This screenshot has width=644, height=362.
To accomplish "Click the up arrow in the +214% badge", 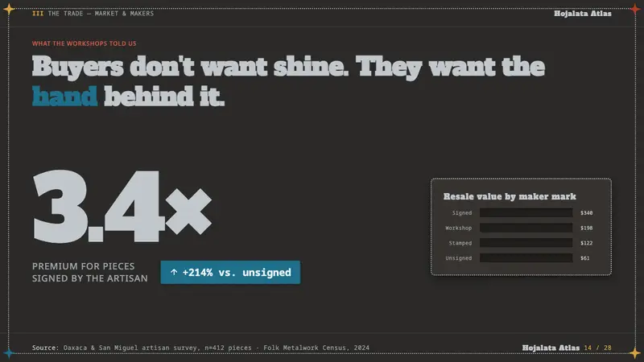I will 174,272.
